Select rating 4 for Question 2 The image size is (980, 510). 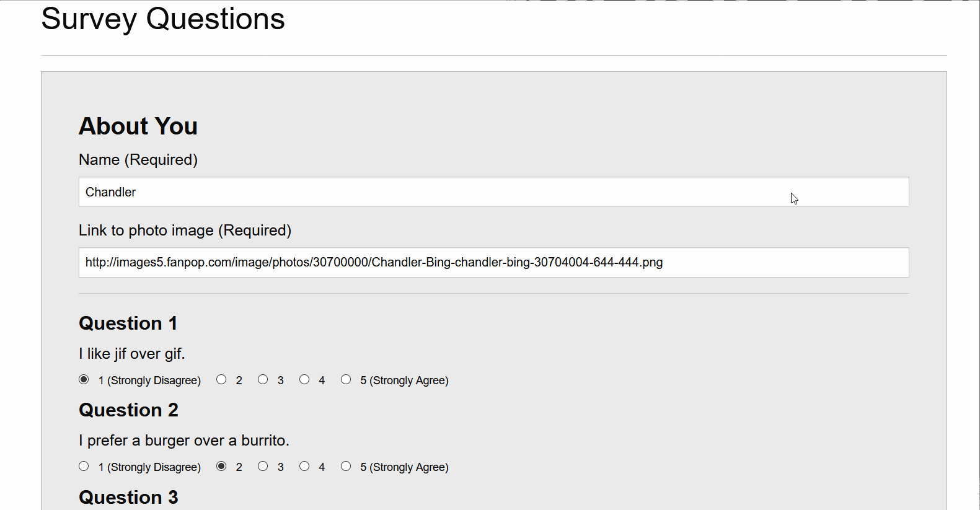pyautogui.click(x=304, y=466)
